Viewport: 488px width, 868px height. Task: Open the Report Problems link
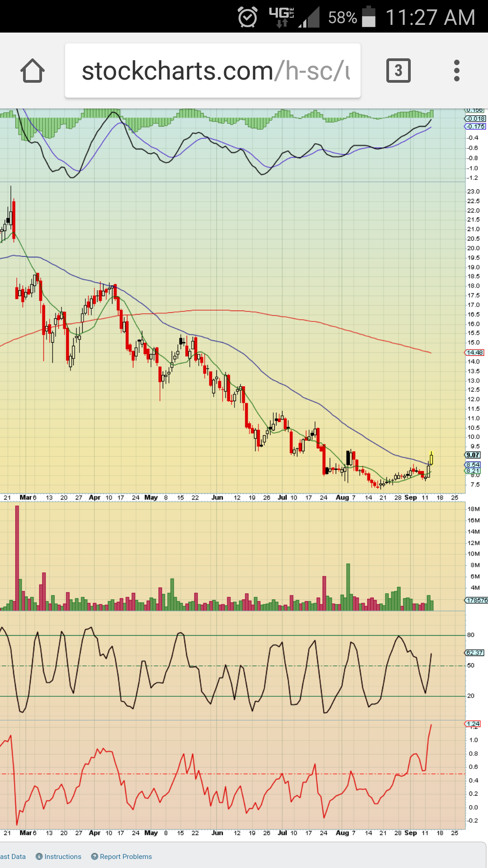click(126, 857)
